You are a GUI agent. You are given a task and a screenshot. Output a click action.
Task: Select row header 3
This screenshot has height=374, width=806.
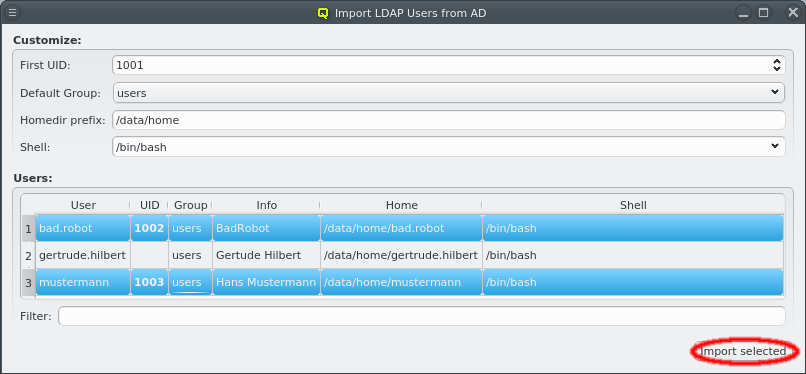(28, 282)
